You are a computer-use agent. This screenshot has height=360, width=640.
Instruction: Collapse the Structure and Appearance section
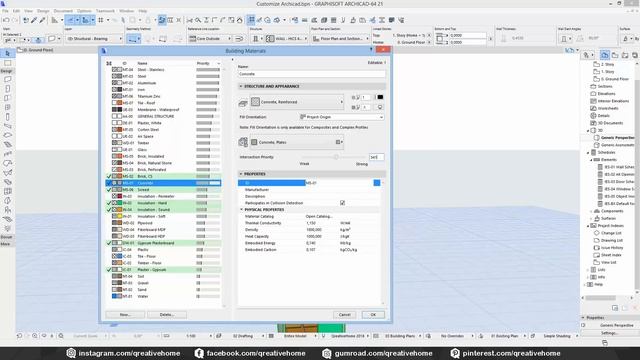pos(241,87)
